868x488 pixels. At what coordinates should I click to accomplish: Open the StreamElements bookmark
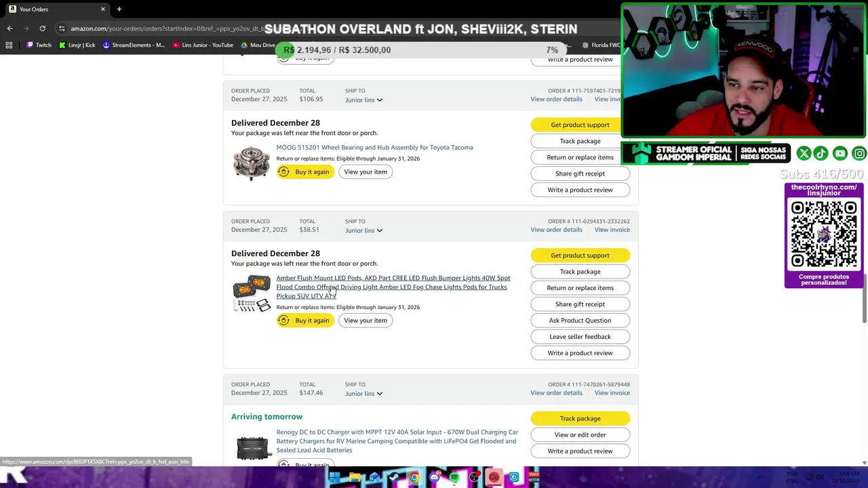pyautogui.click(x=134, y=45)
